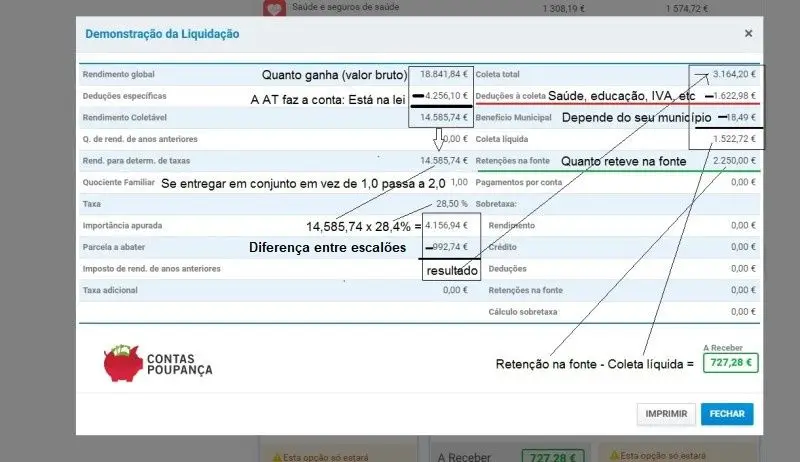Click the Q. de rend. de anos anteriores label
The width and height of the screenshot is (800, 462).
[x=140, y=139]
